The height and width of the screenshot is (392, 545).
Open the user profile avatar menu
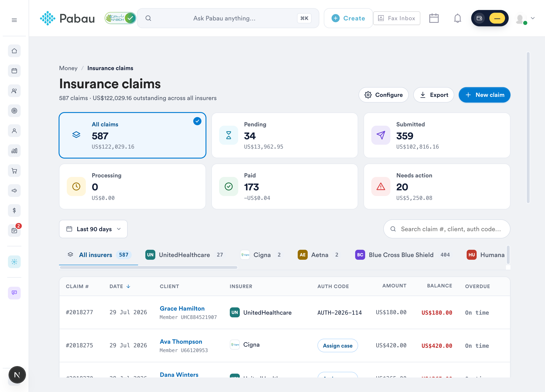click(x=525, y=18)
